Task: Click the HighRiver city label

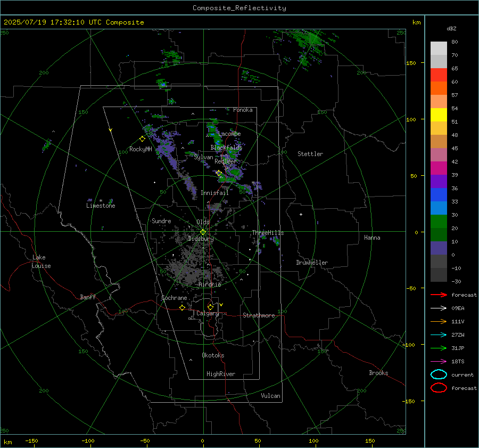Action: [x=221, y=374]
